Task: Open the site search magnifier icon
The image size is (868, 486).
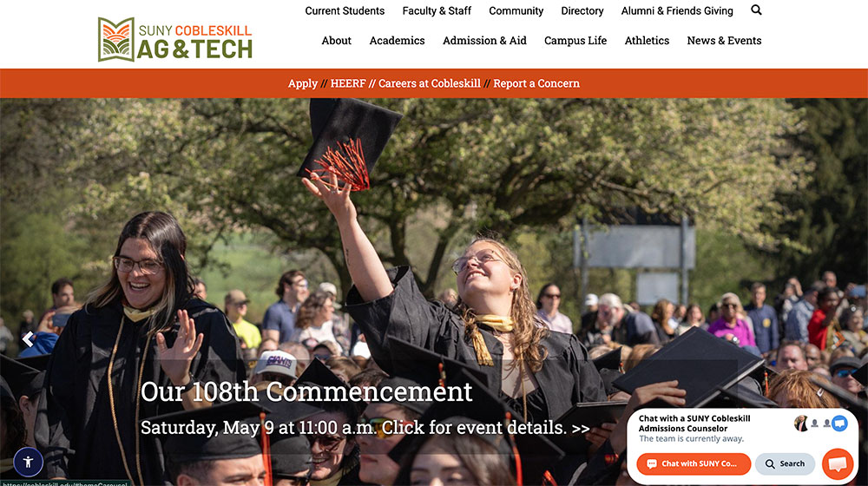Action: pos(756,10)
